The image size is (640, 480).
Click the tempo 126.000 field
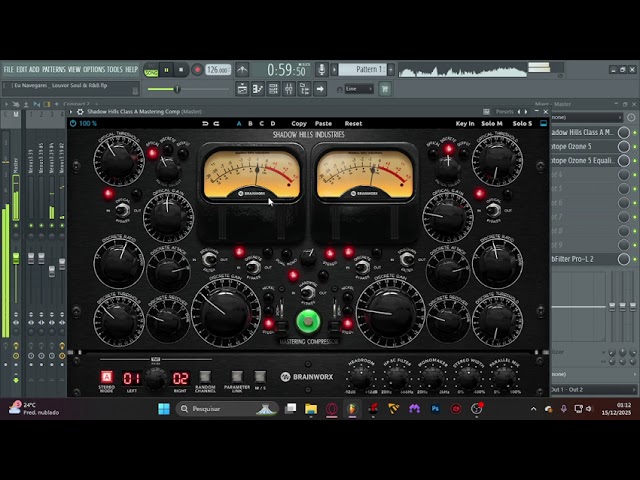pyautogui.click(x=218, y=70)
